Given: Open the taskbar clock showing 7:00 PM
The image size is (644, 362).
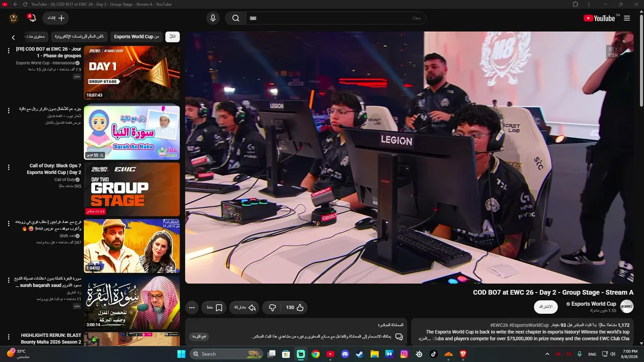Looking at the screenshot, I should [x=630, y=354].
